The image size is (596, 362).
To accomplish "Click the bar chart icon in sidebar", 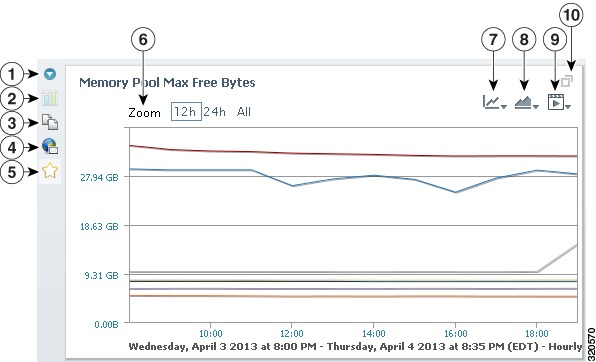I will (50, 98).
